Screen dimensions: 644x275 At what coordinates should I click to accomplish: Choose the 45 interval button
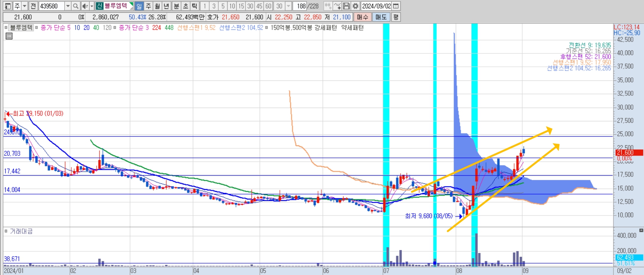(x=259, y=6)
